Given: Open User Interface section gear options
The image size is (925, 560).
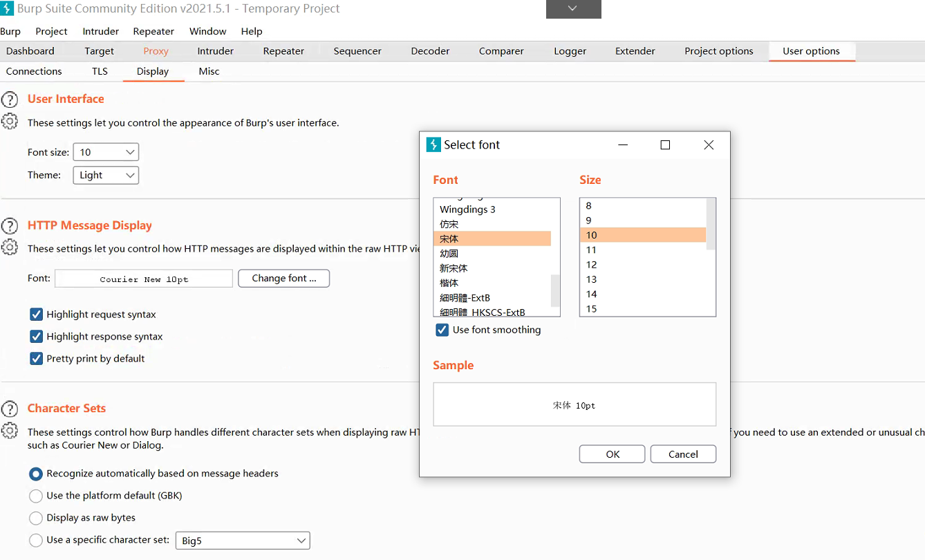Looking at the screenshot, I should (x=10, y=122).
